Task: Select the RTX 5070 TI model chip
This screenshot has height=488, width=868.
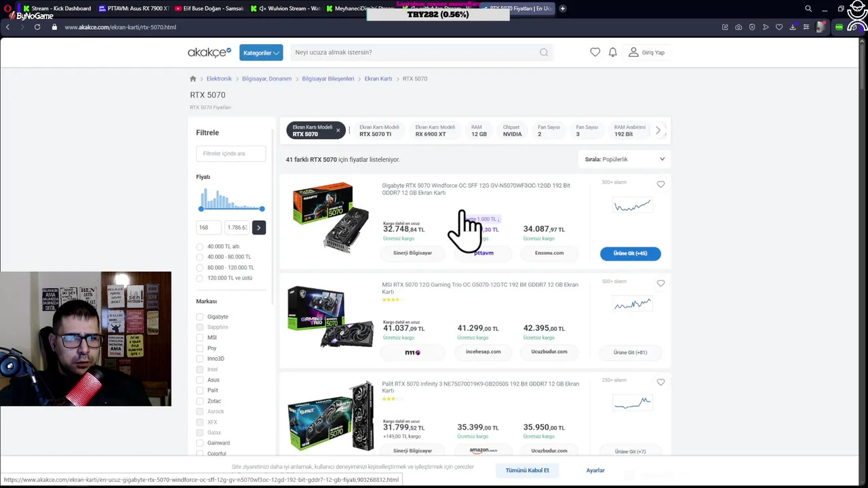Action: click(x=379, y=130)
